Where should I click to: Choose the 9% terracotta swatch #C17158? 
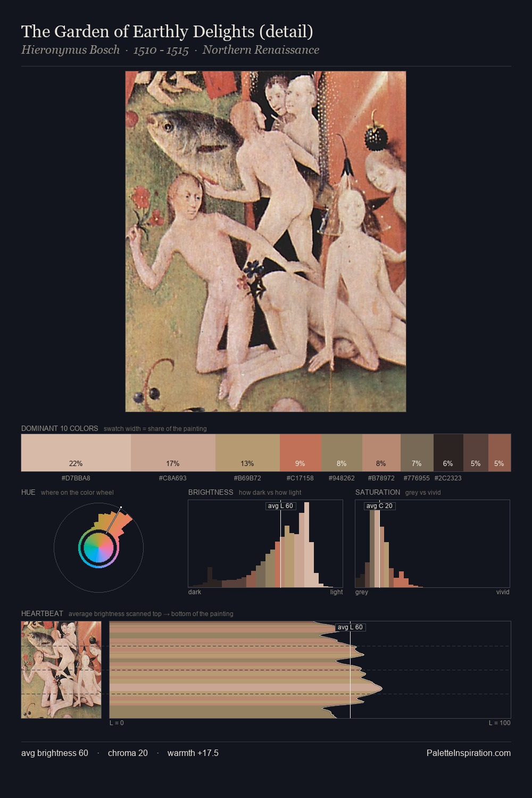pos(300,453)
